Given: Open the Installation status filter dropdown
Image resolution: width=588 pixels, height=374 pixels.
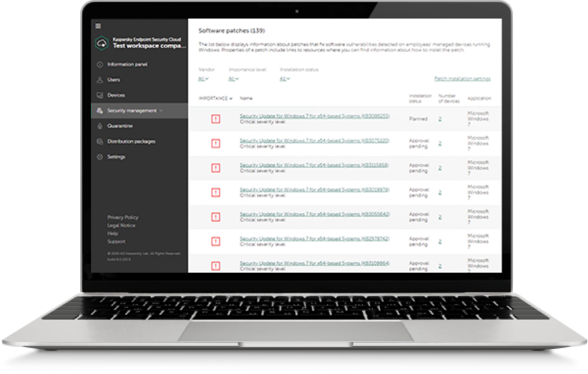Looking at the screenshot, I should click(285, 79).
